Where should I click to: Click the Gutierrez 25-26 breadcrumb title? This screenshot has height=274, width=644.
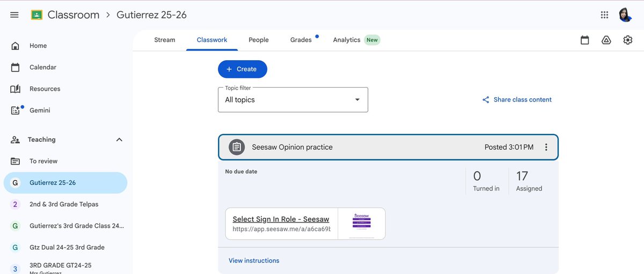tap(152, 15)
